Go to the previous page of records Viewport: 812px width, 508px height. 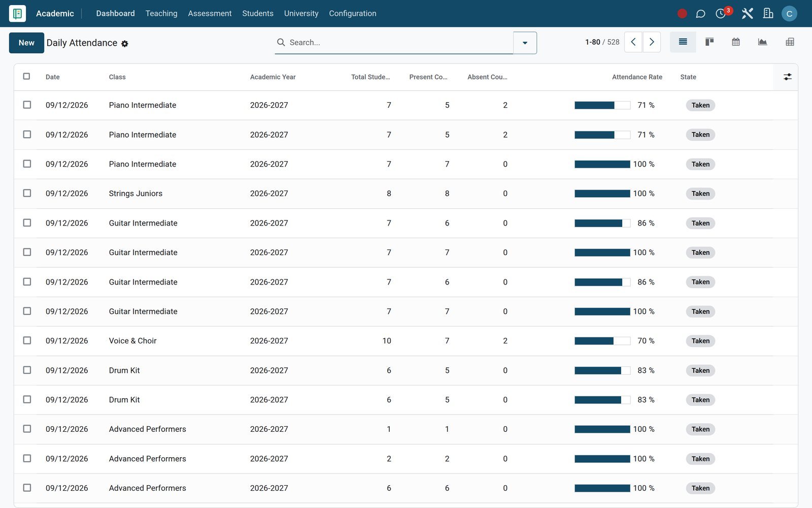tap(633, 42)
